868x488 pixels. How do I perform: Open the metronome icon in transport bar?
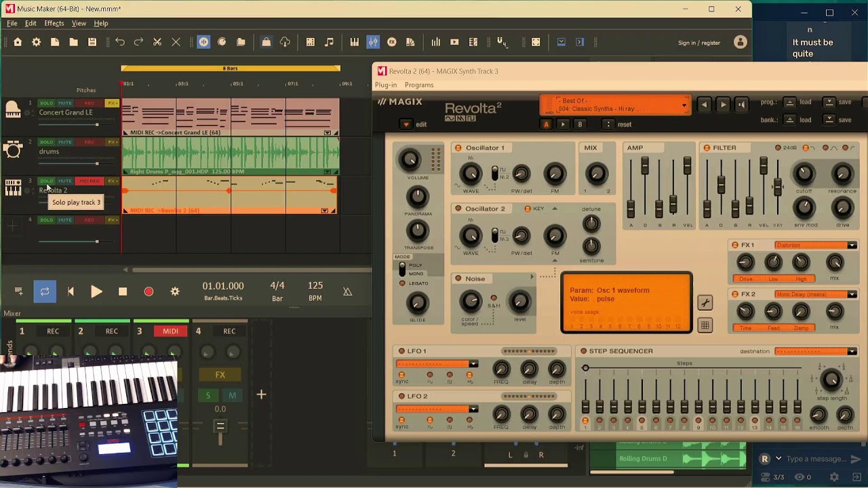[347, 291]
